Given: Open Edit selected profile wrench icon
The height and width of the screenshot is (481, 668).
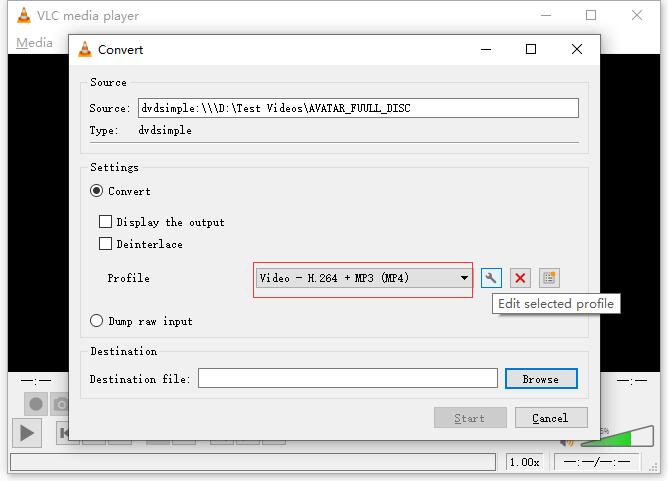Looking at the screenshot, I should (x=491, y=278).
